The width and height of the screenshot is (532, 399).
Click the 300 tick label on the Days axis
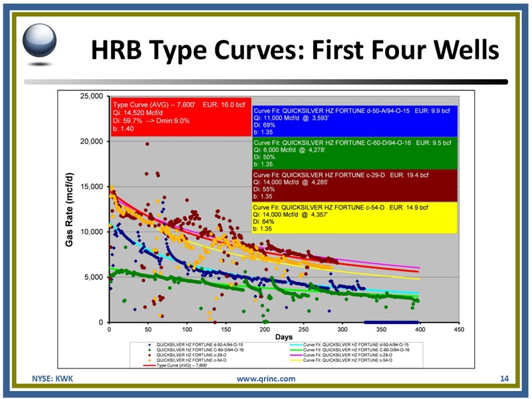coord(342,329)
